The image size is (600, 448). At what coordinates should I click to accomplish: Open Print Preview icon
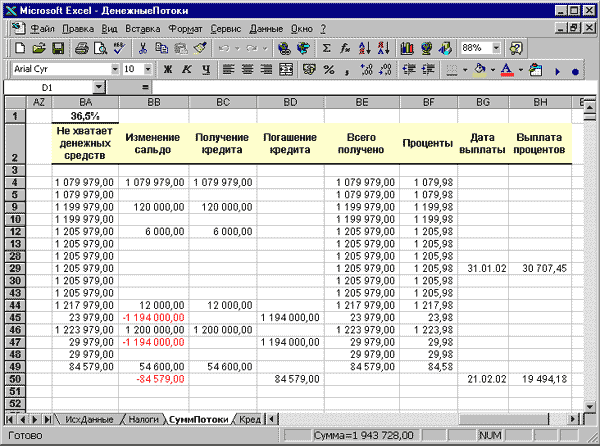[x=100, y=49]
